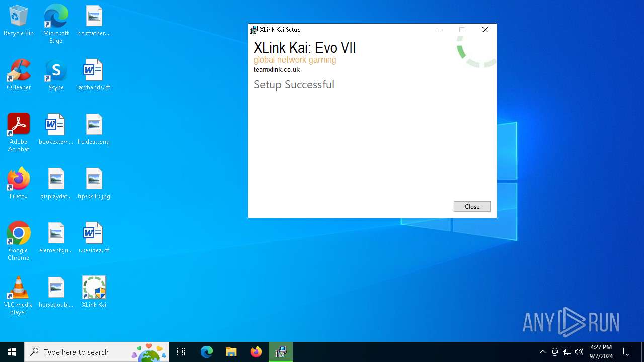Image resolution: width=644 pixels, height=362 pixels.
Task: Minimize the XLink Kai Setup window
Action: [439, 30]
